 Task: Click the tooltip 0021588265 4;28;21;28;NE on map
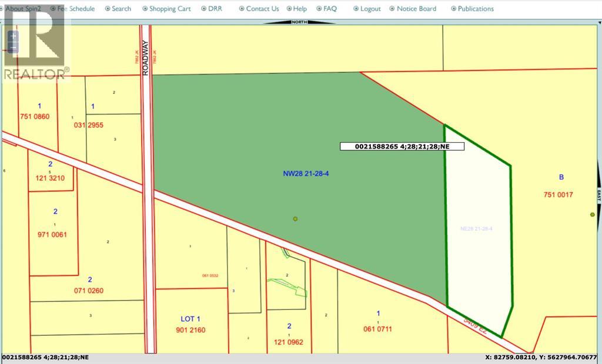click(402, 146)
